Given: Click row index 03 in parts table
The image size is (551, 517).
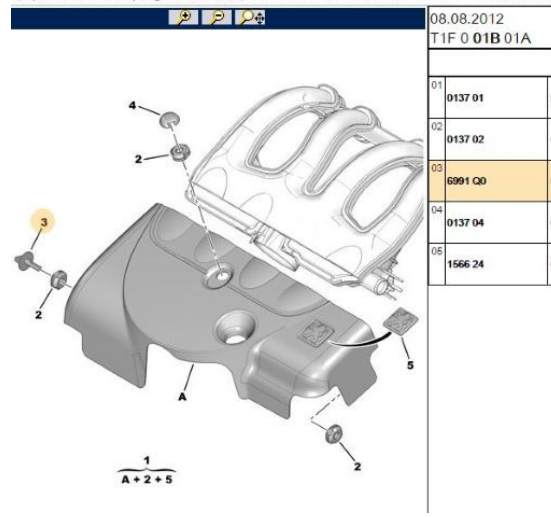Looking at the screenshot, I should point(436,168).
